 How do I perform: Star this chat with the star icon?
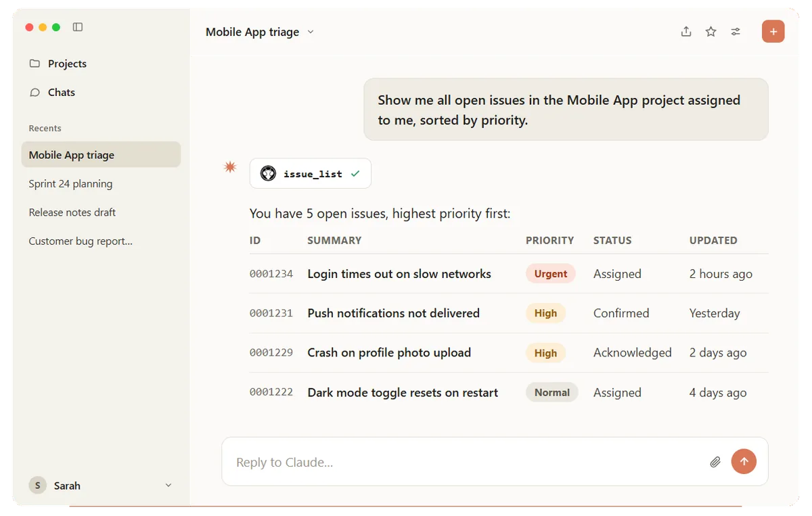[710, 31]
